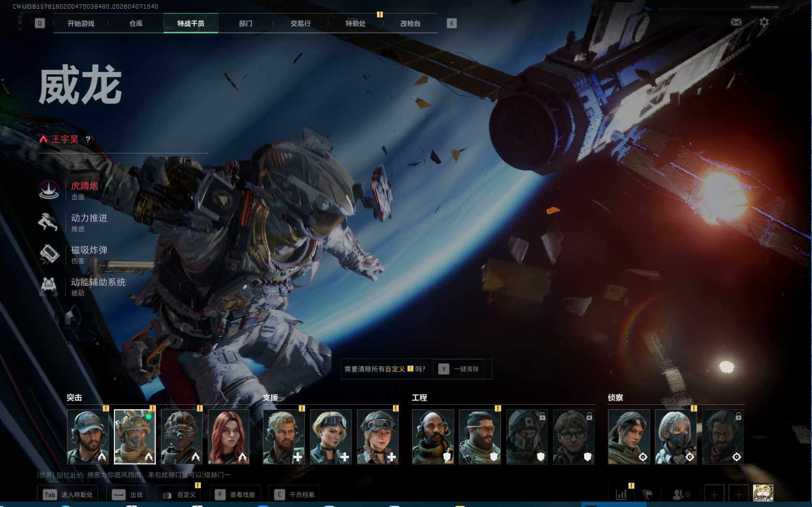Select the 动能辅助系统 passive skill icon

(x=48, y=286)
